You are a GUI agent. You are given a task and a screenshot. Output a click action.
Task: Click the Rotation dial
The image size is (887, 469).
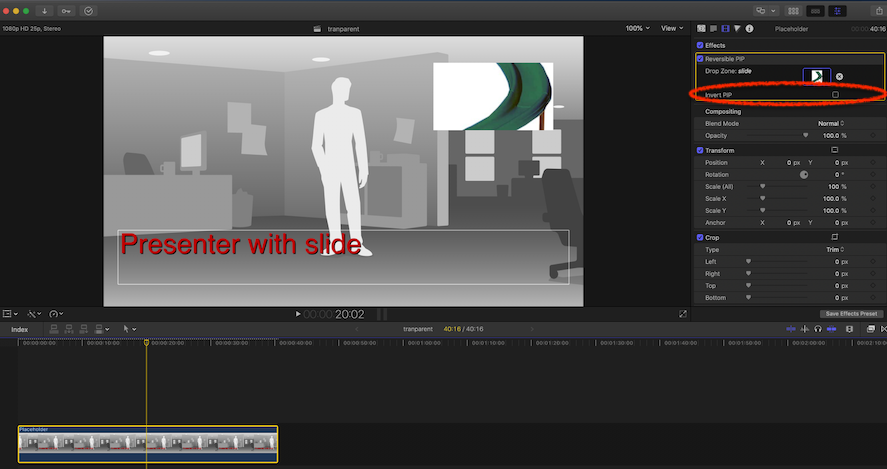[804, 175]
